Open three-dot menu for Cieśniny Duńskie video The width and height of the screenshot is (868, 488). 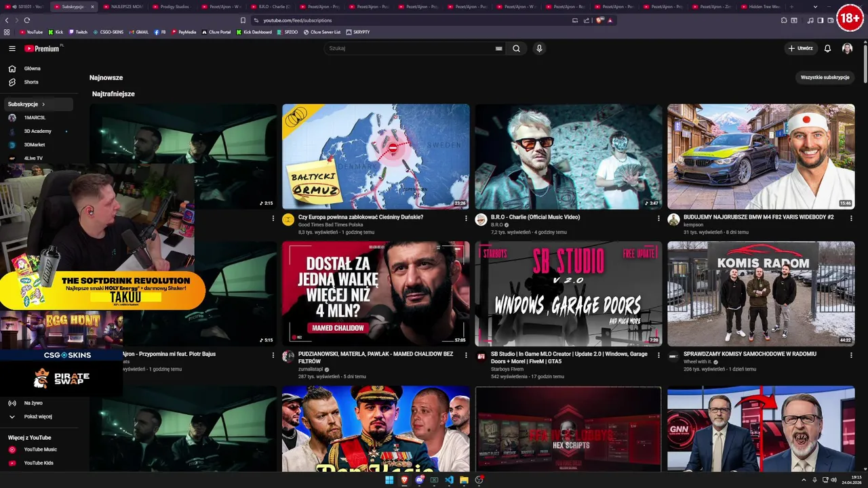(x=466, y=218)
